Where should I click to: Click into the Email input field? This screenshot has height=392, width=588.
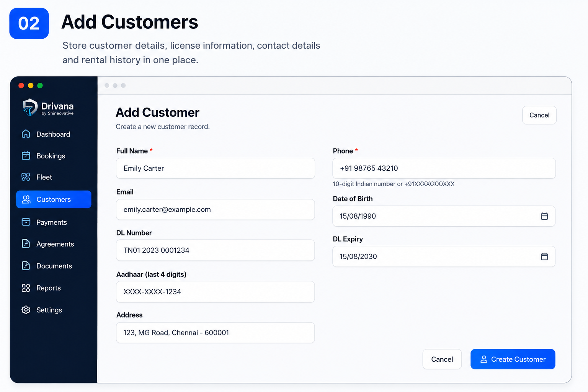coord(216,209)
